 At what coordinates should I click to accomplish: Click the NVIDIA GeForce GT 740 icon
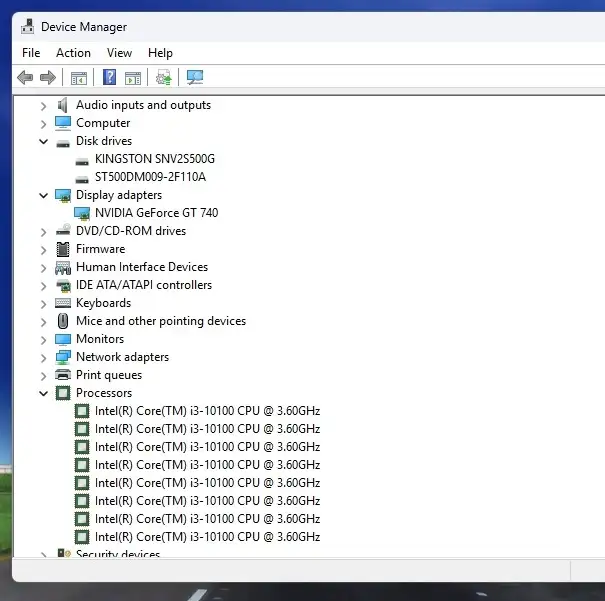82,213
